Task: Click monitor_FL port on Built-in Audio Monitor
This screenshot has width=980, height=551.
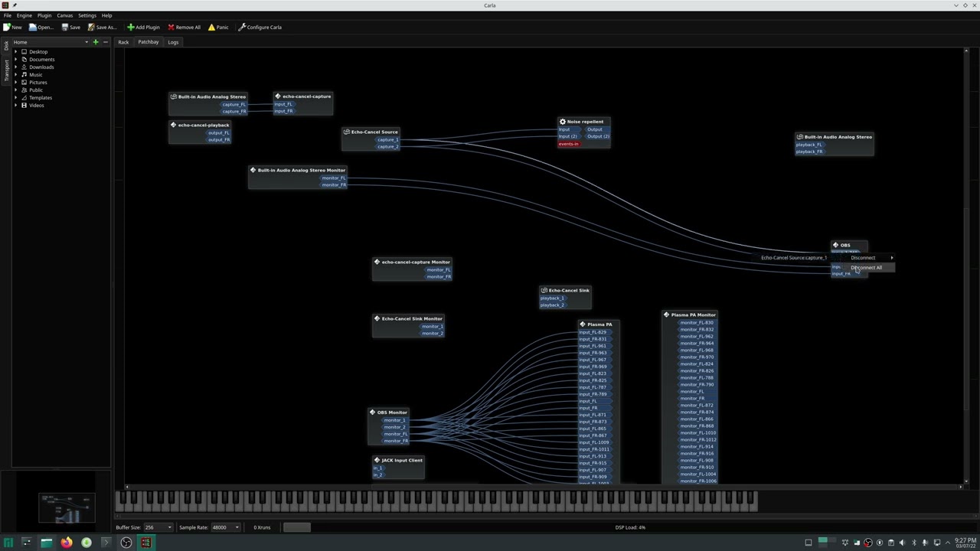Action: pyautogui.click(x=334, y=178)
